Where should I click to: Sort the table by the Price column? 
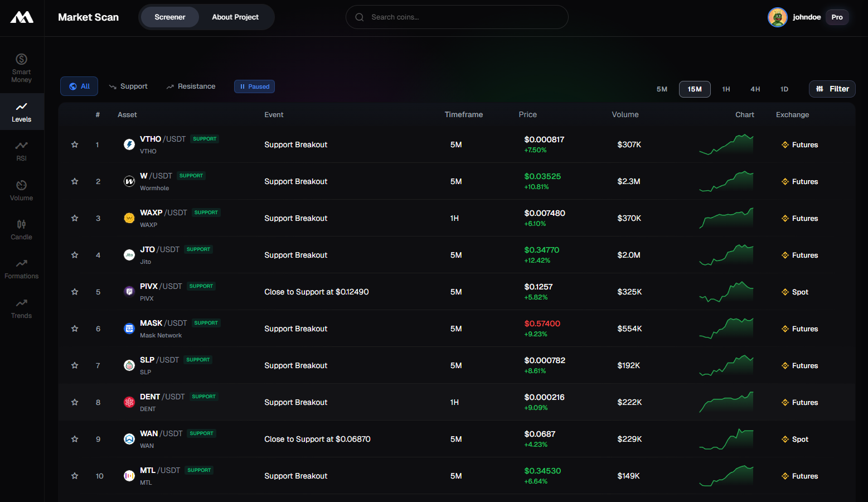pos(527,114)
